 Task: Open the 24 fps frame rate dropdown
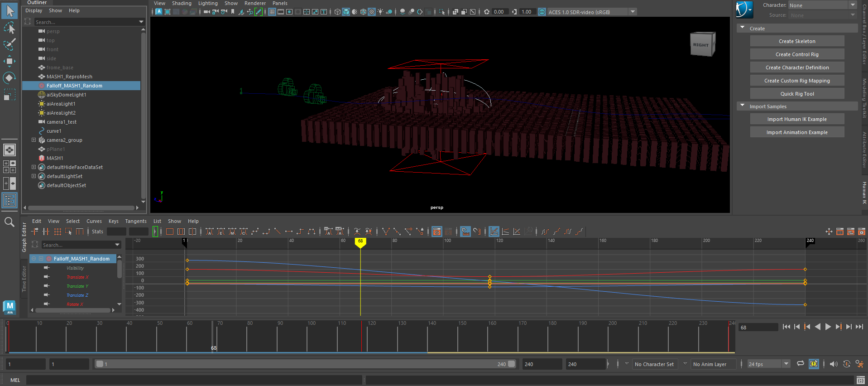click(x=768, y=364)
